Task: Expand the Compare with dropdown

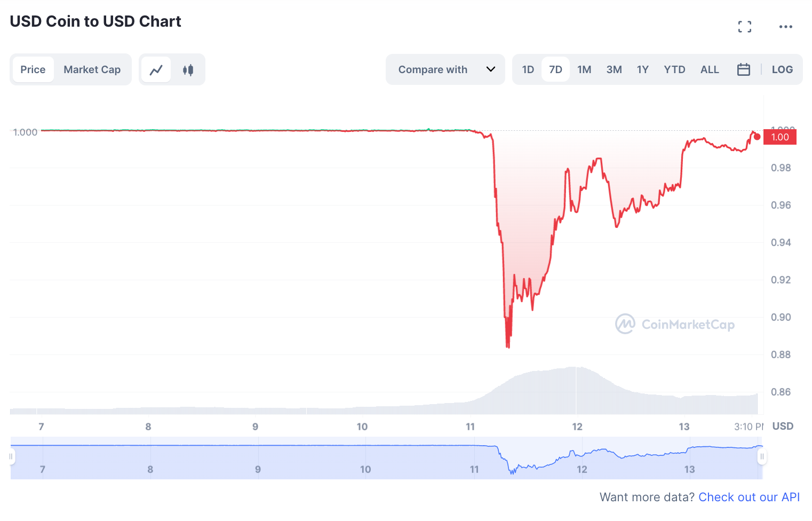Action: click(x=445, y=69)
